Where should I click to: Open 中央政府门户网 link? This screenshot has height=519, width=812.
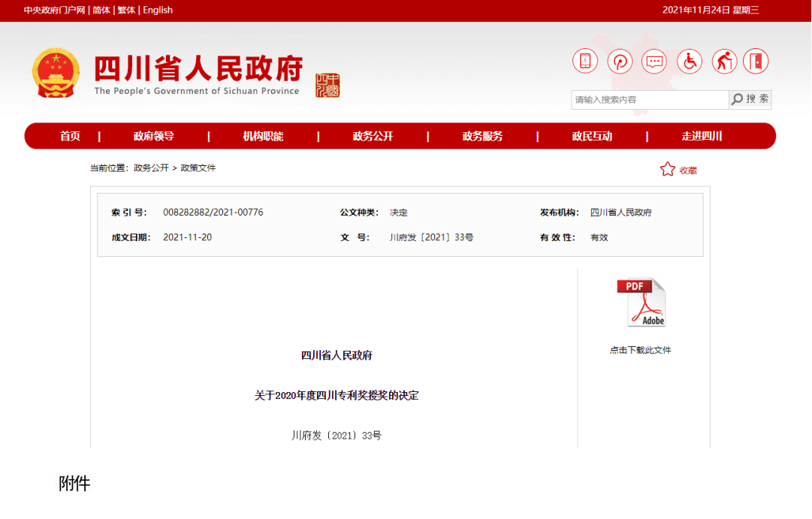(54, 10)
